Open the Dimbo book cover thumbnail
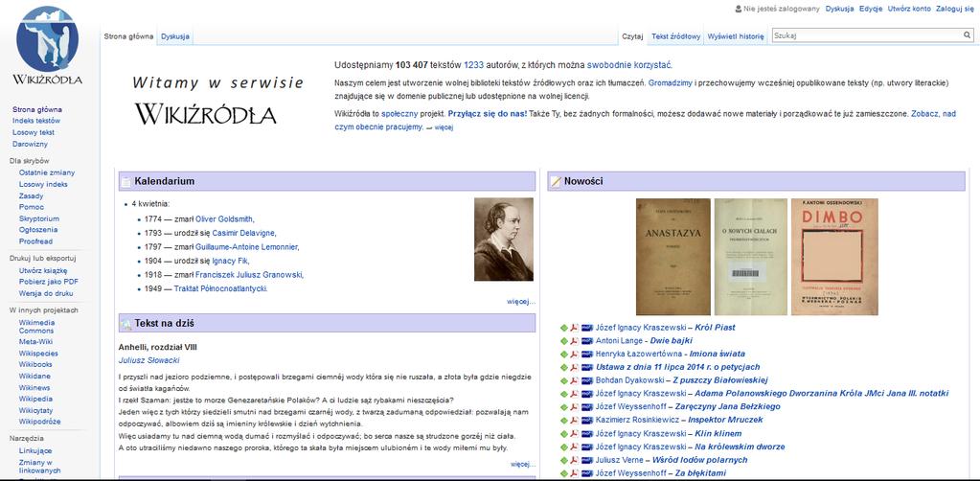 coord(834,257)
